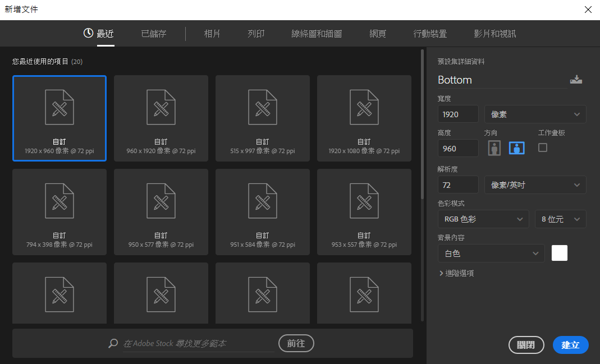The height and width of the screenshot is (364, 600).
Task: Click the recent items list scrollbar
Action: pyautogui.click(x=423, y=125)
